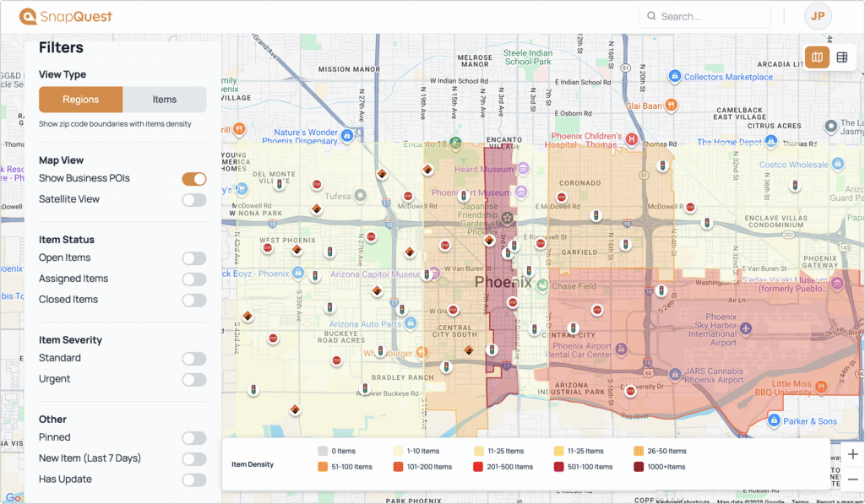This screenshot has height=504, width=865.
Task: Switch to map view icon
Action: pyautogui.click(x=817, y=57)
